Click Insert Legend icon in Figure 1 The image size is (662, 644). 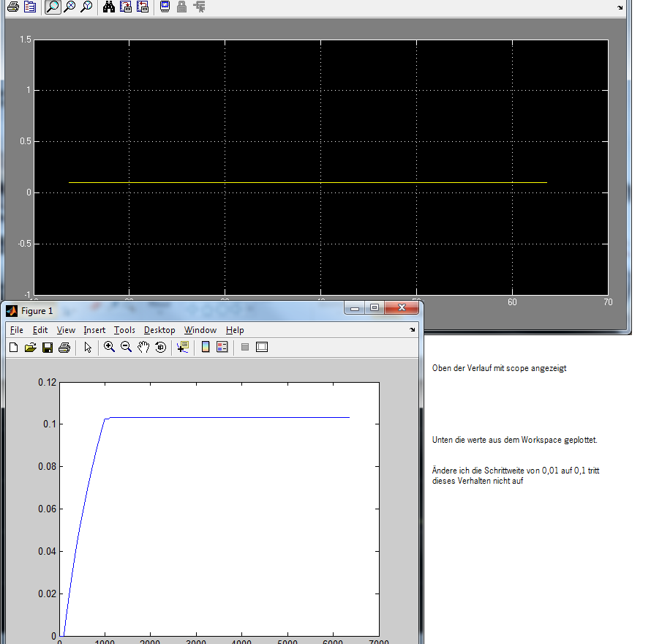coord(222,347)
